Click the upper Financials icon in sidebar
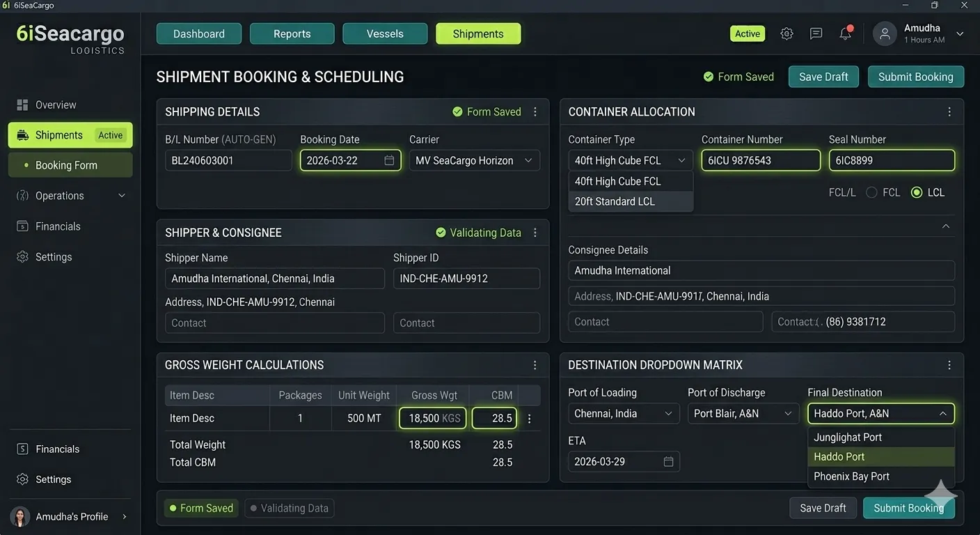 click(x=22, y=226)
